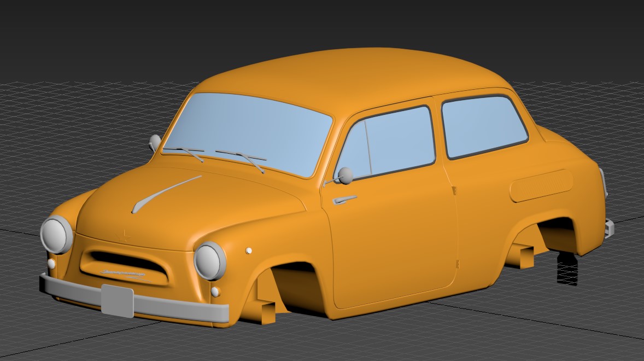Select the gray rear bumper end
644x361 pixels.
[609, 228]
